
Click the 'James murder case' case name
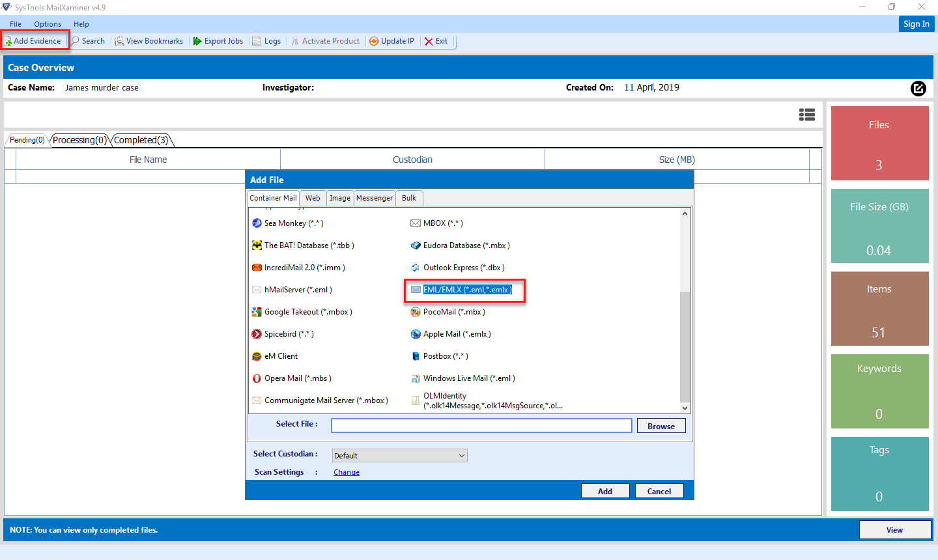(x=102, y=88)
